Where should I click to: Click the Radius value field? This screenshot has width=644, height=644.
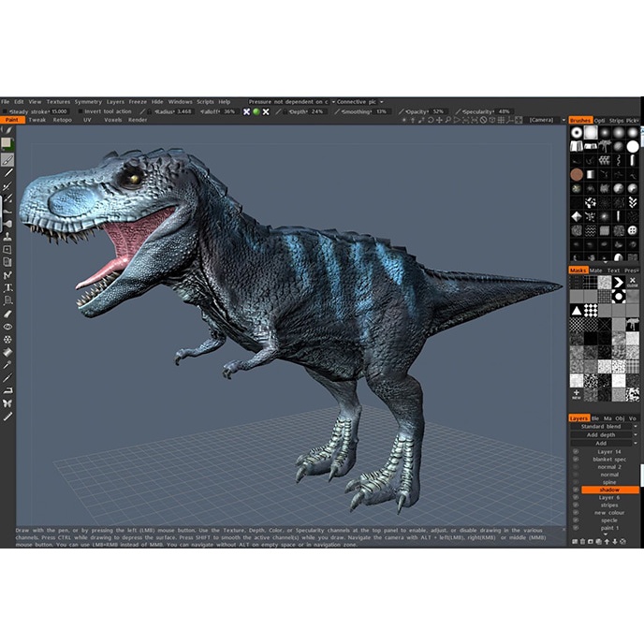[x=184, y=111]
